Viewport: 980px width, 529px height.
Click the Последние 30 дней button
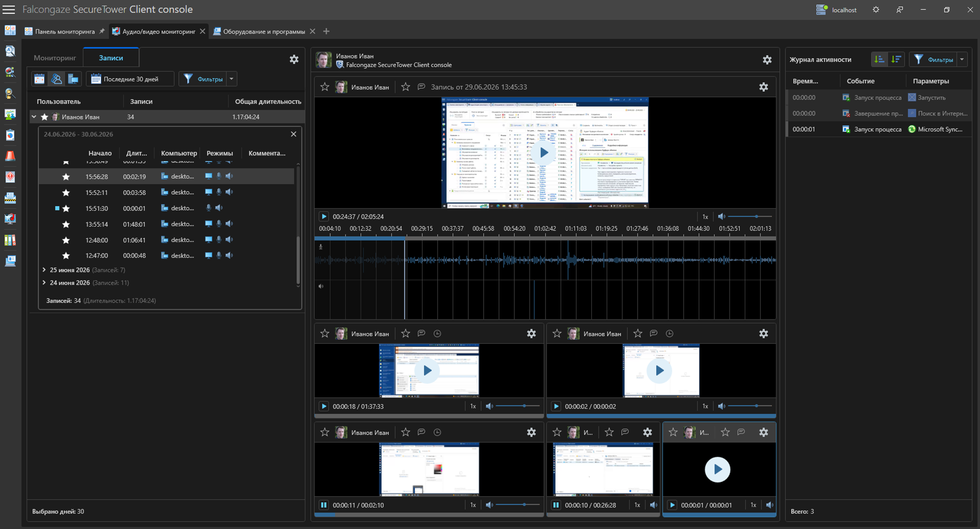pos(130,79)
